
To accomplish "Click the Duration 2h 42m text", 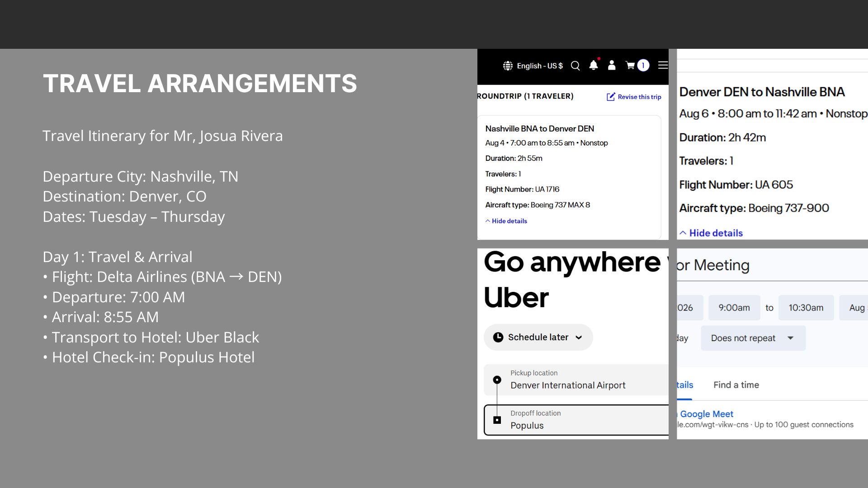I will point(722,138).
